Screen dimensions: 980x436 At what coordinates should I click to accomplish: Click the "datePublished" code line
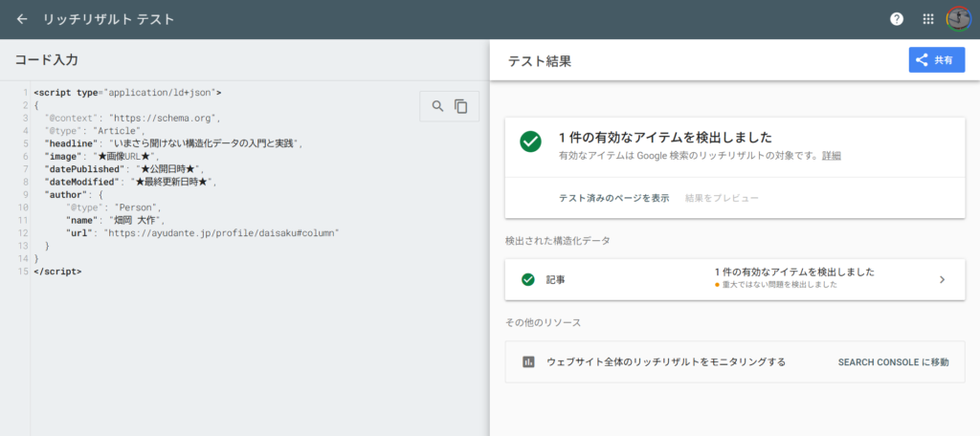tap(123, 169)
